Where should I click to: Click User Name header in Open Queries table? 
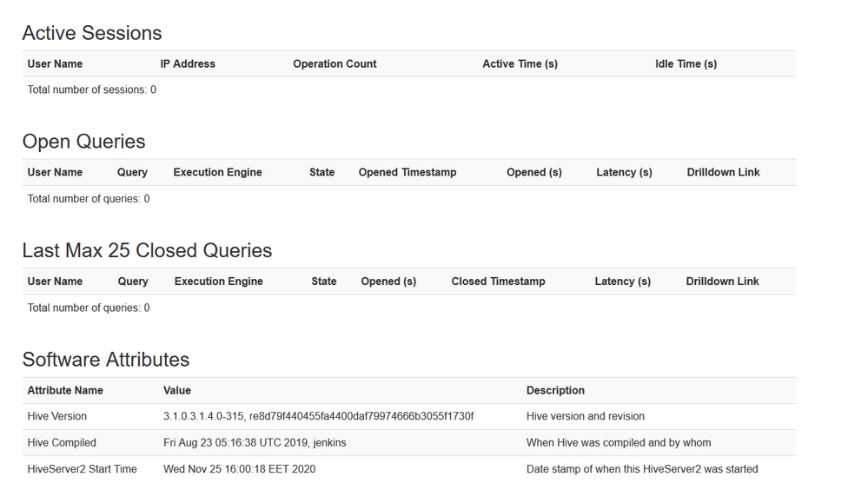click(55, 172)
